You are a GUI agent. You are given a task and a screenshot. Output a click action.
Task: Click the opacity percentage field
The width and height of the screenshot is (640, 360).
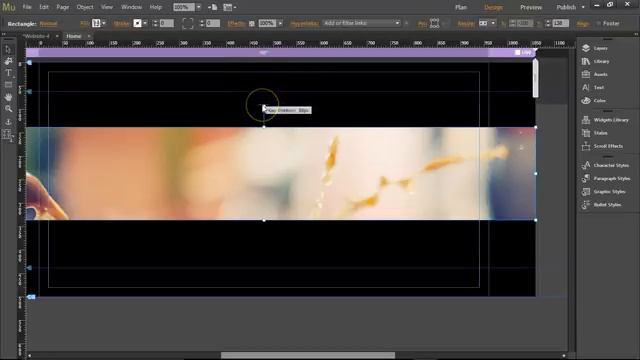(267, 23)
